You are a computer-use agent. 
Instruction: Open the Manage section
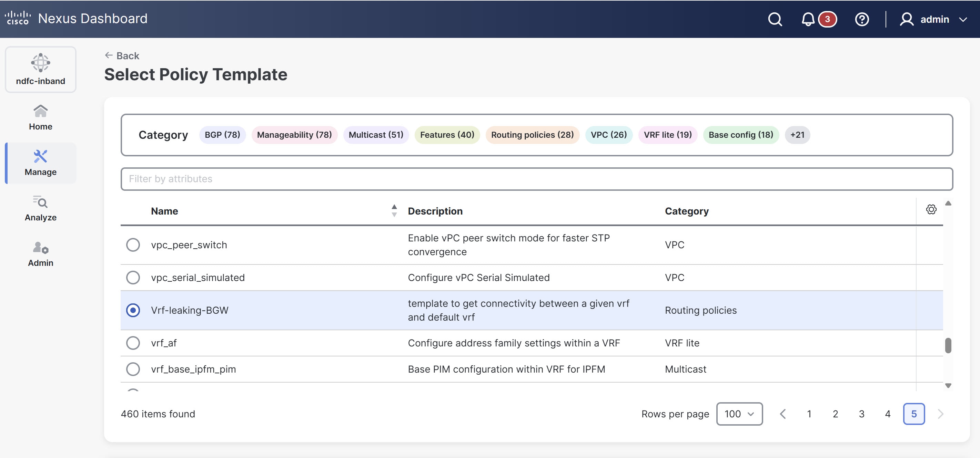pos(41,163)
